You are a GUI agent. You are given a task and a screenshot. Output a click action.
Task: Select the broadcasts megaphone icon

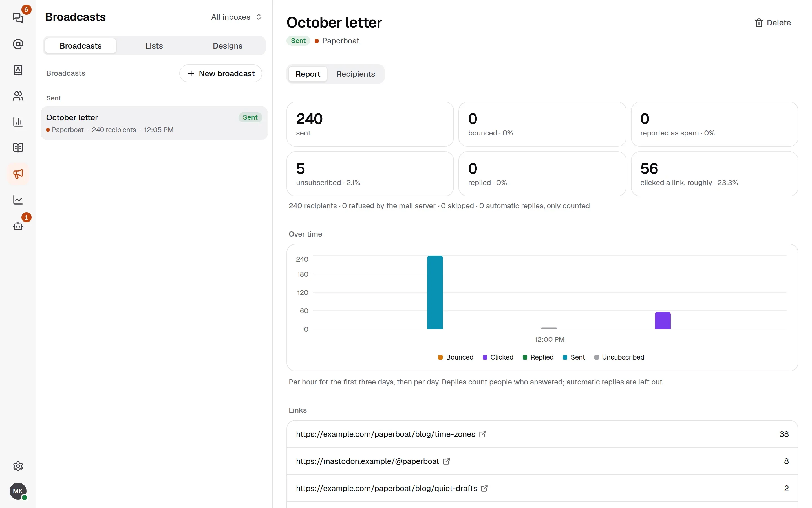[18, 174]
